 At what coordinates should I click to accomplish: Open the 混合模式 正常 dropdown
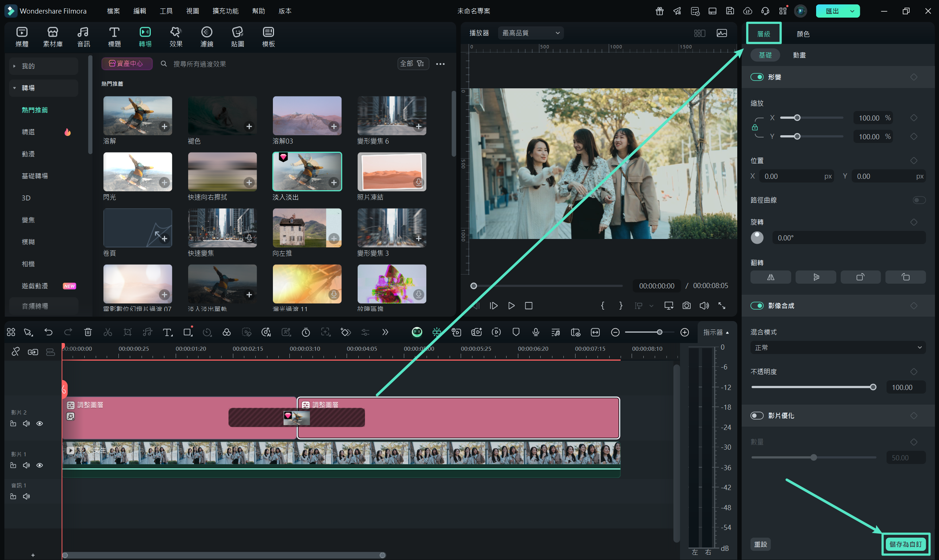837,347
